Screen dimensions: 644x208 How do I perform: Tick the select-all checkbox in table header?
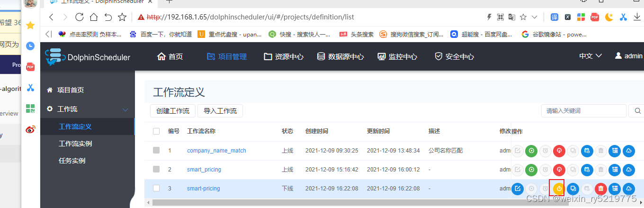click(156, 131)
